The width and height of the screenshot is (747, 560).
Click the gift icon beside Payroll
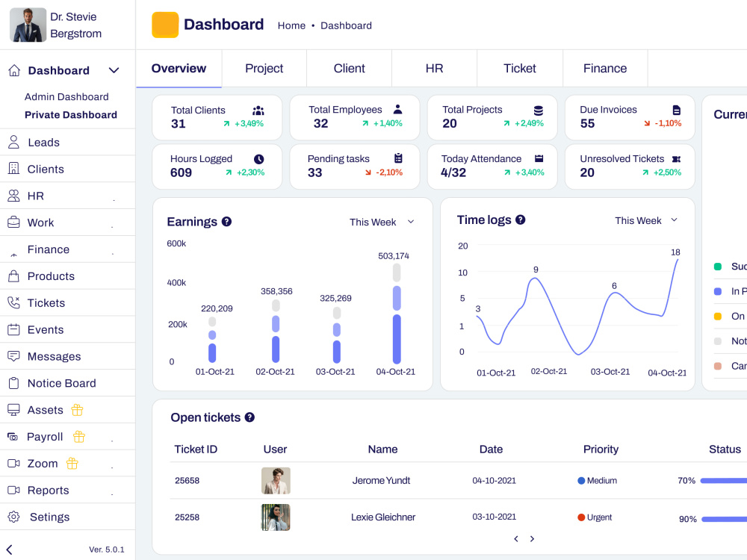(79, 436)
